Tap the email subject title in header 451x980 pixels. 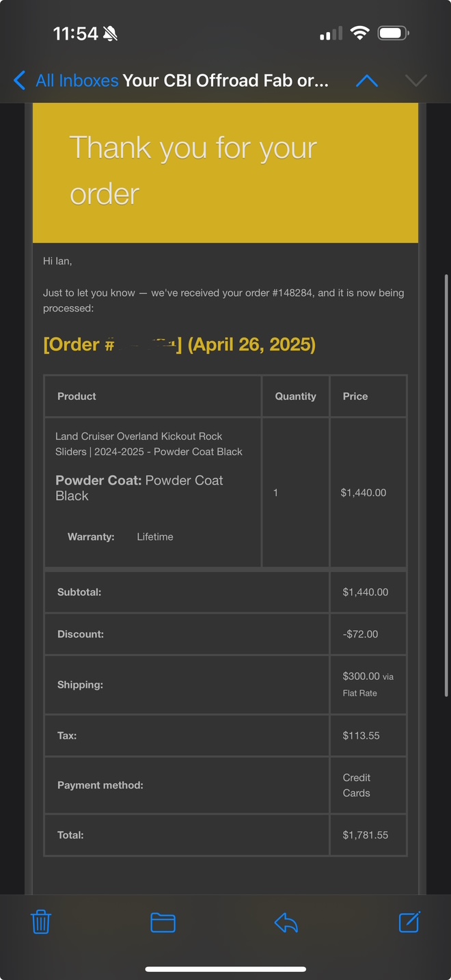(225, 81)
